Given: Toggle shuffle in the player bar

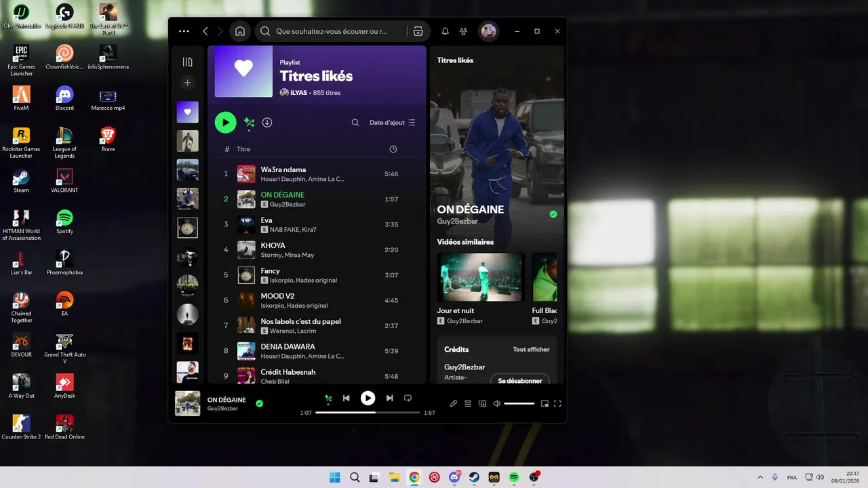Looking at the screenshot, I should point(328,399).
